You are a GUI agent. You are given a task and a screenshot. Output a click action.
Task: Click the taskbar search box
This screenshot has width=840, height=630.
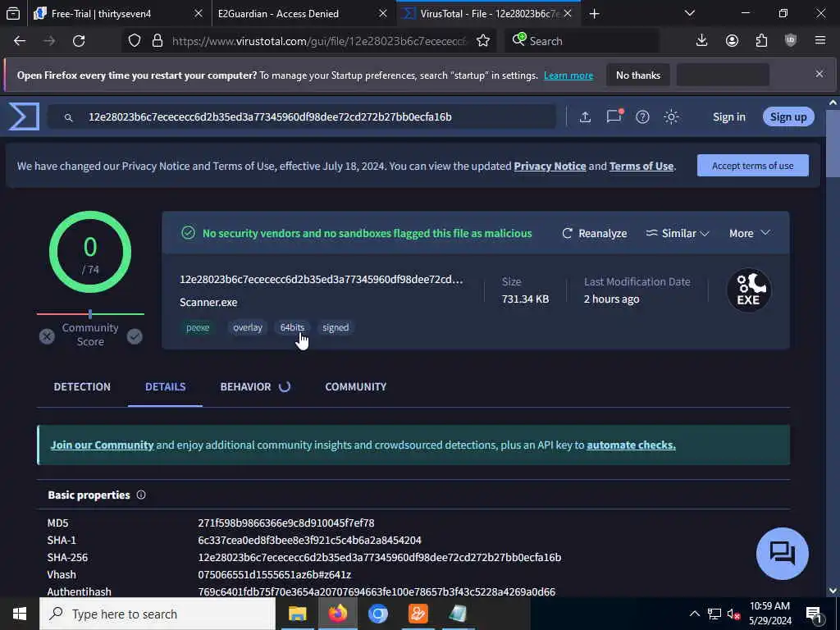[157, 614]
